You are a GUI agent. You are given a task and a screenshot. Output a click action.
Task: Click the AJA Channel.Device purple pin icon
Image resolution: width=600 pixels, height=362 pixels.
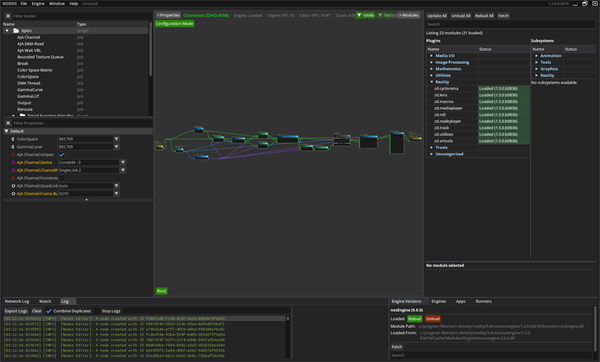pyautogui.click(x=13, y=163)
